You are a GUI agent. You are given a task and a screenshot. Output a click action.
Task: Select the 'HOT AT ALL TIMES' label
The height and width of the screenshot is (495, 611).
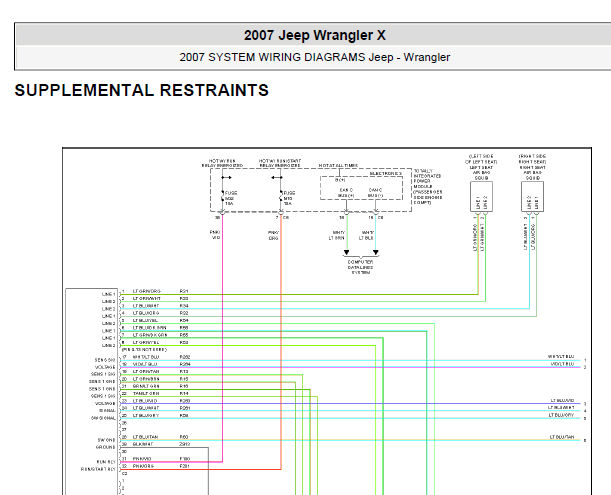tap(338, 165)
